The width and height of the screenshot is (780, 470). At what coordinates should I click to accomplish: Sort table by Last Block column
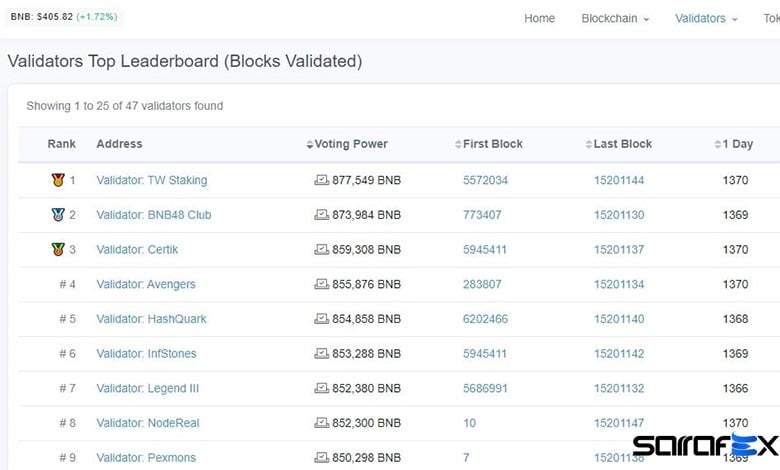pyautogui.click(x=618, y=144)
